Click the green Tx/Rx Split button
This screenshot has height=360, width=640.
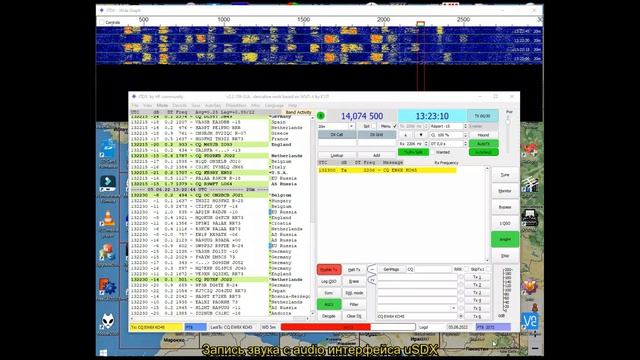coord(413,152)
